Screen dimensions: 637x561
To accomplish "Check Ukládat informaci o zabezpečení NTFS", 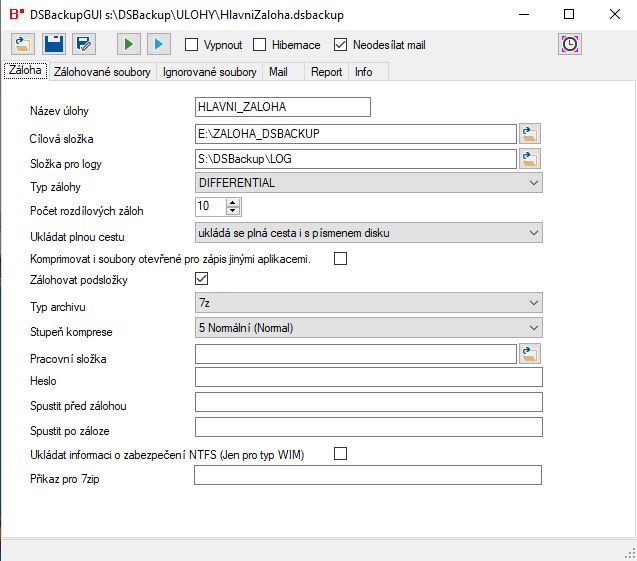I will click(x=340, y=453).
